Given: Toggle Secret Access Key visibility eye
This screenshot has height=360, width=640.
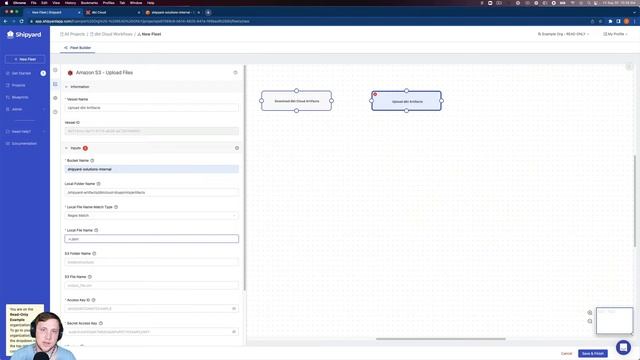Looking at the screenshot, I should click(x=234, y=332).
